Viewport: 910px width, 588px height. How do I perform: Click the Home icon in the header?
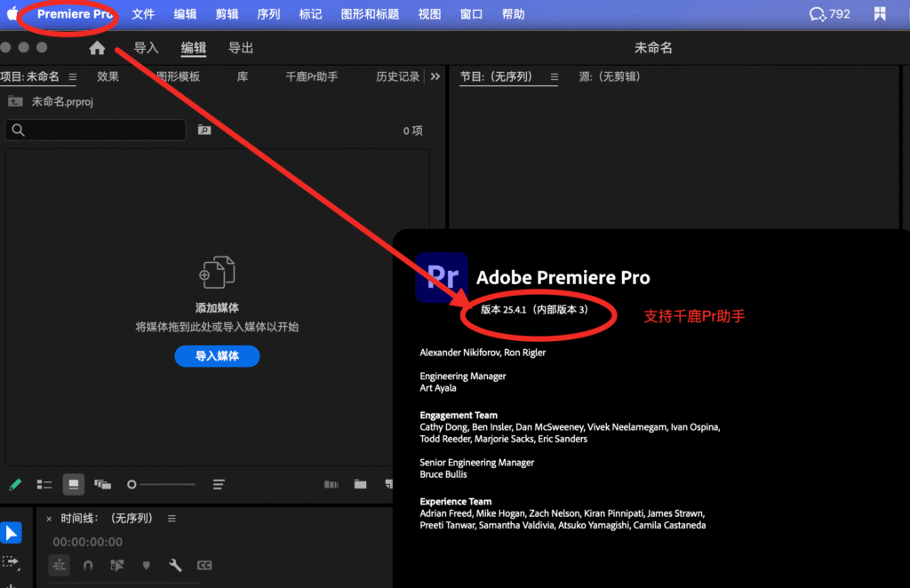[97, 48]
